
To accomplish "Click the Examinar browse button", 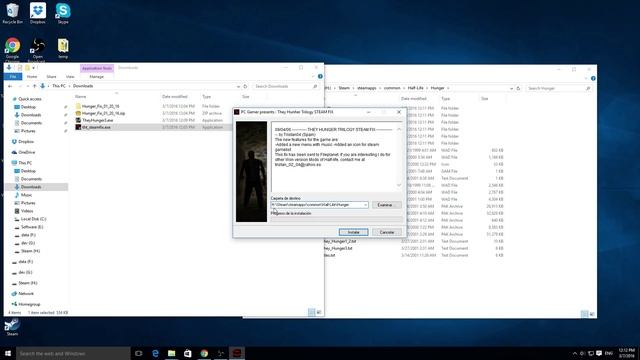I will [387, 205].
